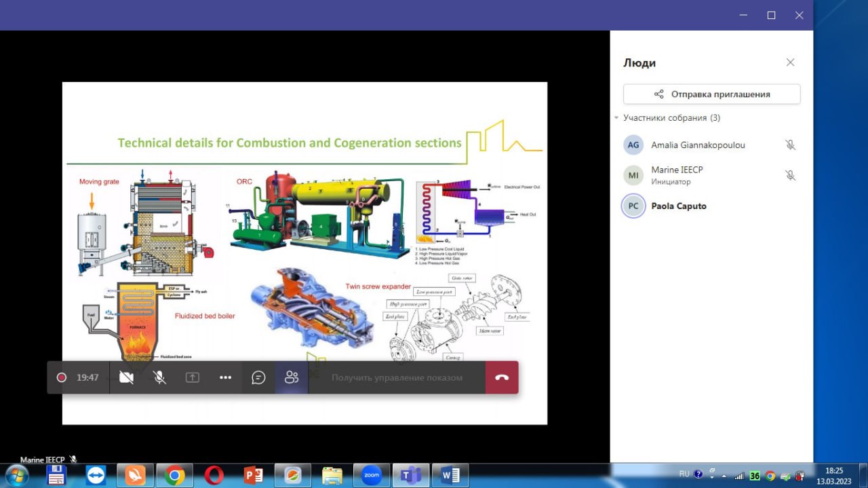Image resolution: width=868 pixels, height=488 pixels.
Task: Collapse the 'Участники собрания (3)' list
Action: (616, 118)
